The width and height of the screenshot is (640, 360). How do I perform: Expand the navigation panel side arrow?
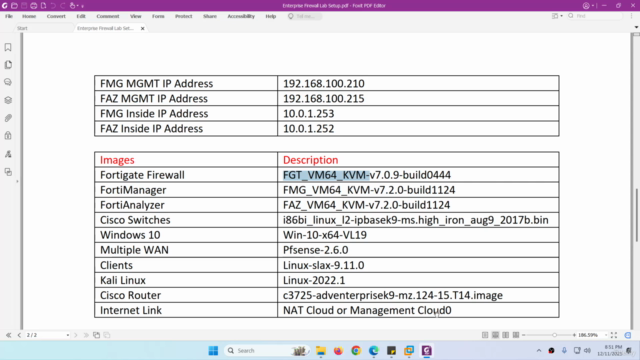pos(17,181)
